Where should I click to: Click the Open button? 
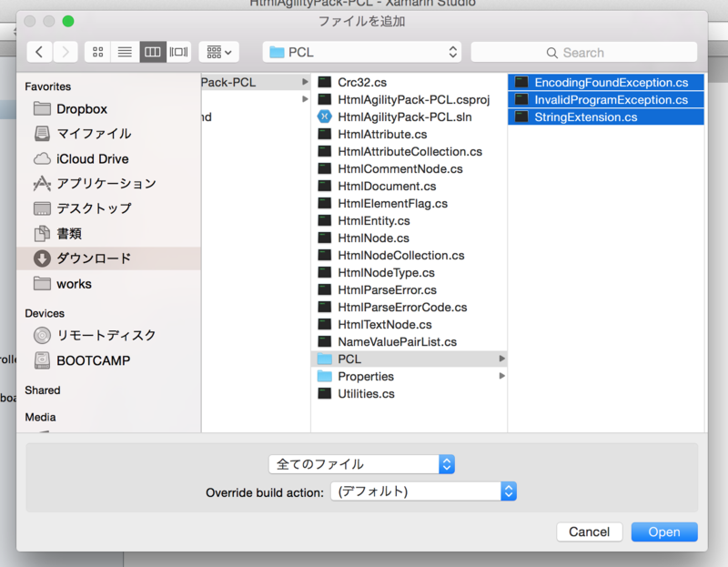point(664,532)
